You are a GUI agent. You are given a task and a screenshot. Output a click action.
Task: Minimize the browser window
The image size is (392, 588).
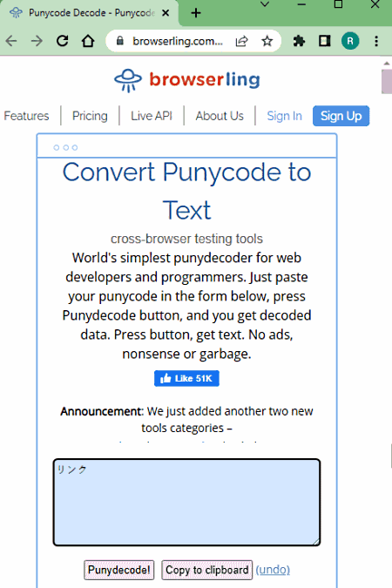(301, 4)
